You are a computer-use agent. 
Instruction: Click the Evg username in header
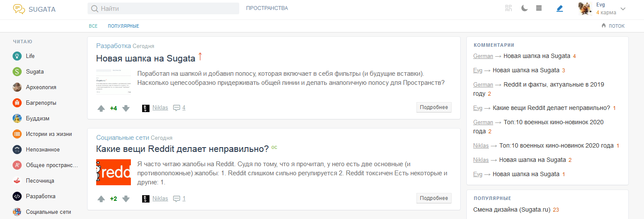[x=600, y=4]
